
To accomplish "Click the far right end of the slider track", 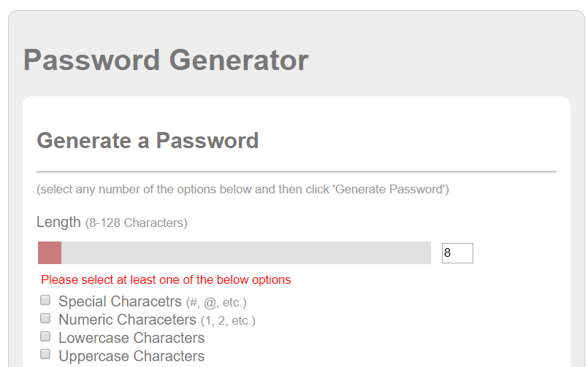I will click(x=427, y=252).
